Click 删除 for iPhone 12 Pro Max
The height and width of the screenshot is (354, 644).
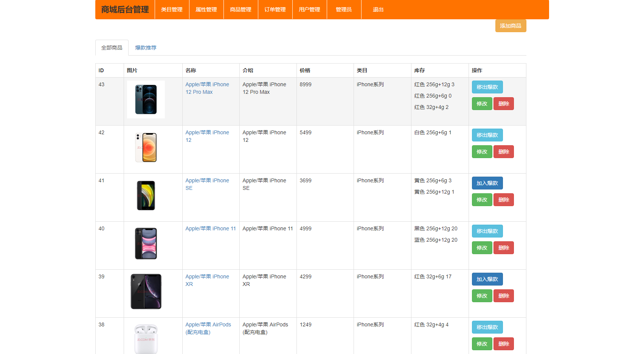504,104
